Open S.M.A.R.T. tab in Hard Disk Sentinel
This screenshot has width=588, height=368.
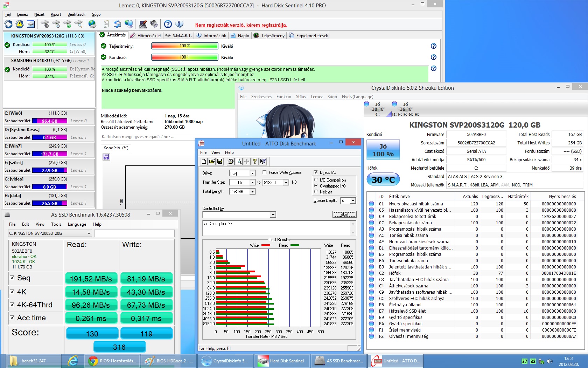pos(178,36)
